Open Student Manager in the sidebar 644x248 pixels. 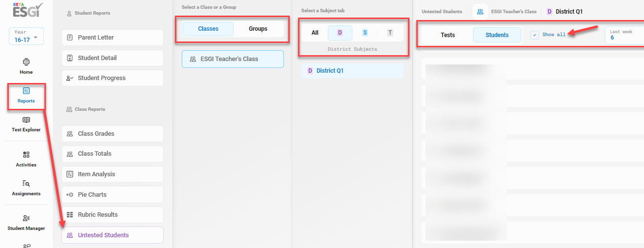[26, 223]
